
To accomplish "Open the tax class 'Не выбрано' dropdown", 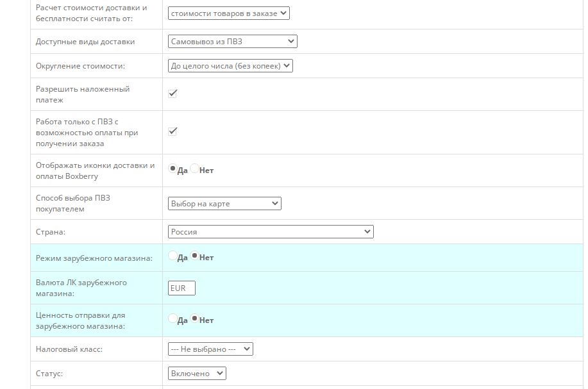I will 210,349.
